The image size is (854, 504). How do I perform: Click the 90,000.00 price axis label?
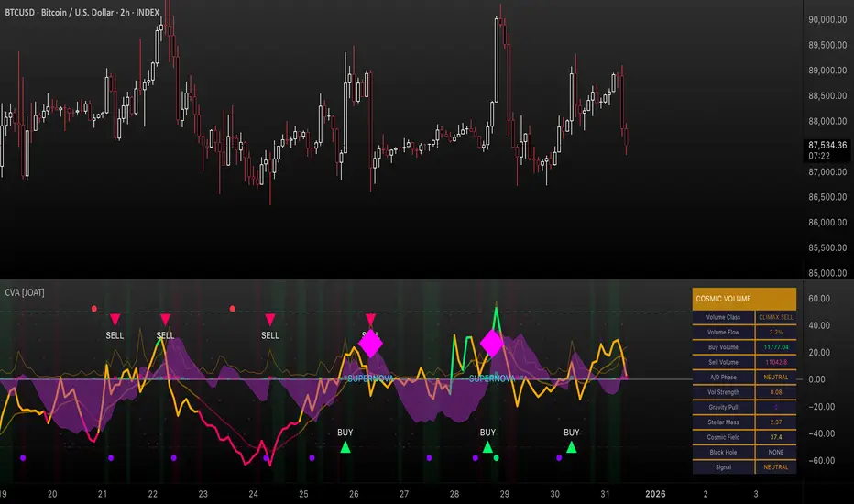pos(827,19)
